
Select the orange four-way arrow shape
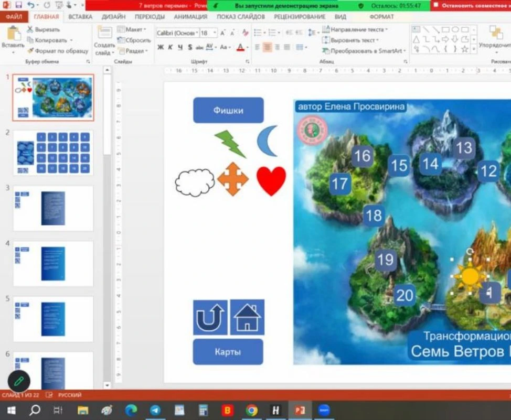pyautogui.click(x=233, y=179)
